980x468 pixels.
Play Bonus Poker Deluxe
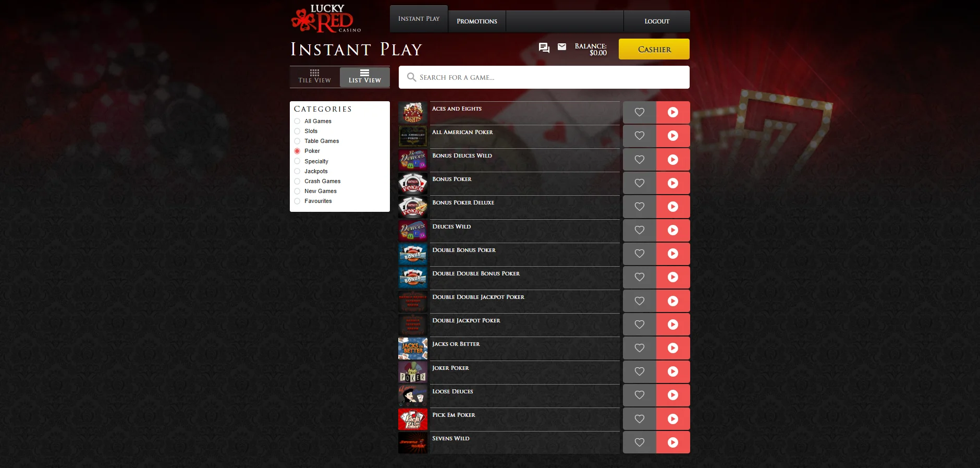pos(673,207)
